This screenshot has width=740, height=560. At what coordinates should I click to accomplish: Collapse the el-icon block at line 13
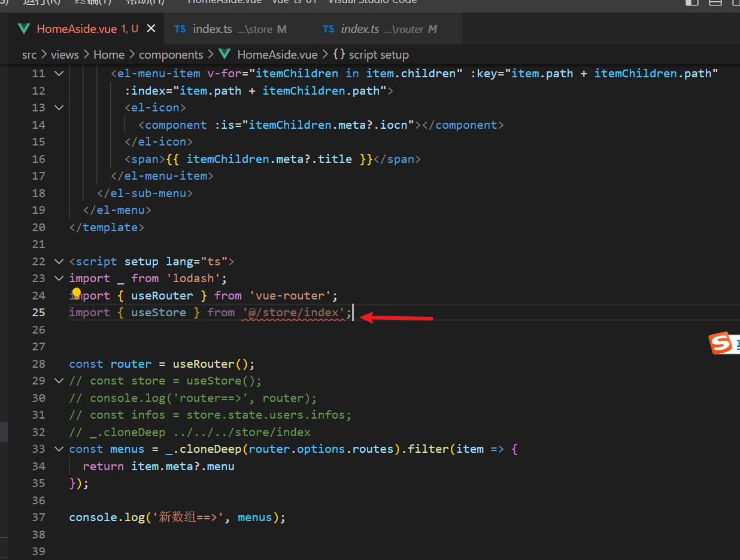[59, 107]
